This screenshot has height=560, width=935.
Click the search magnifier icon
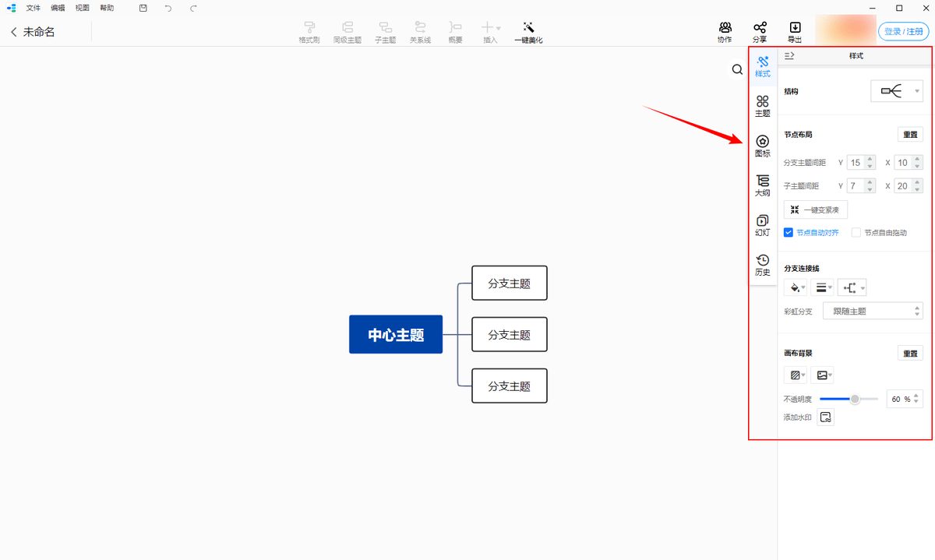point(737,70)
